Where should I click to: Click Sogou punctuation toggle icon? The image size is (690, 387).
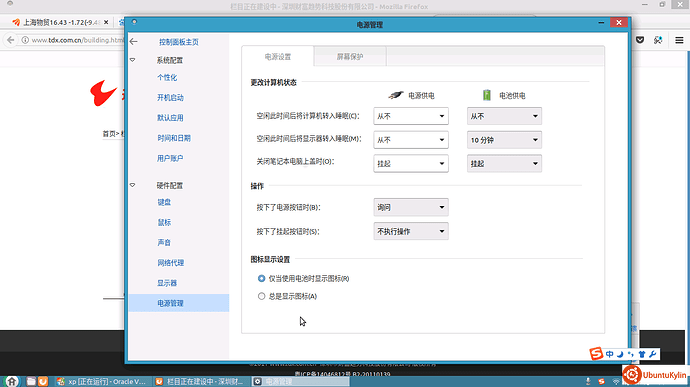631,354
